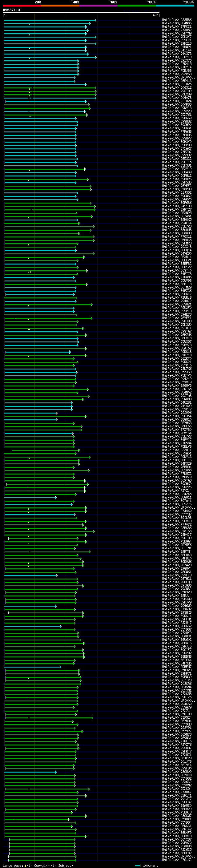Viewport: 197px width, 868px height.
Task: Select the UniRef100_C5XCT7 label
Action: pos(177,410)
